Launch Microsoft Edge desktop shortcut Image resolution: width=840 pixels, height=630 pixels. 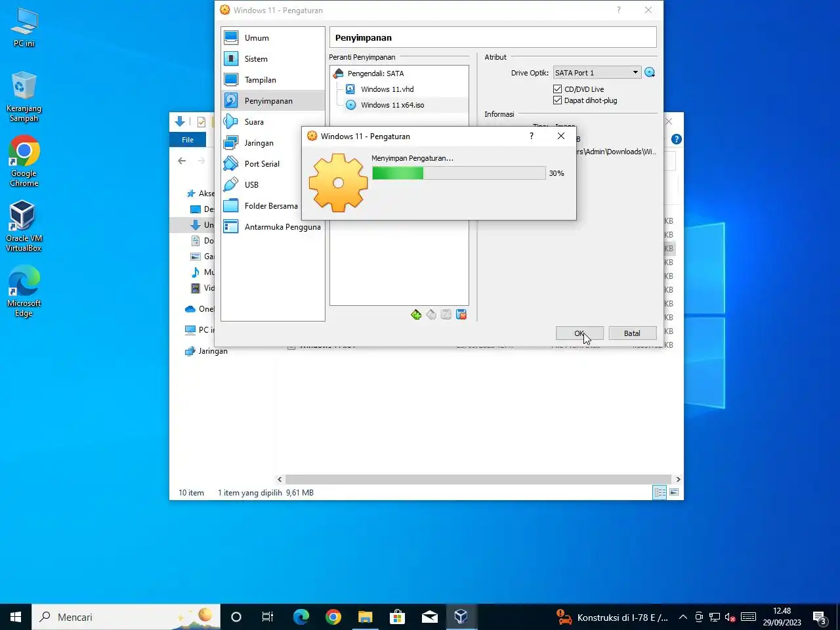coord(24,291)
